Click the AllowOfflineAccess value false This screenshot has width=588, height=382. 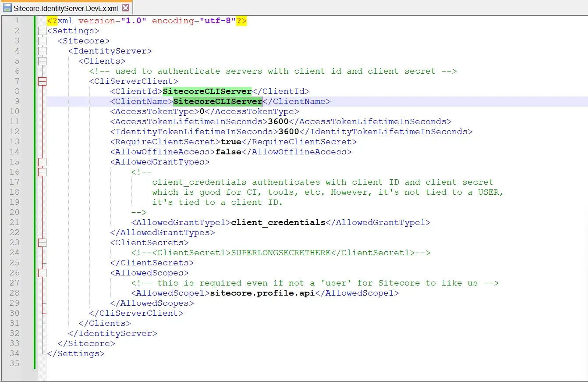228,152
